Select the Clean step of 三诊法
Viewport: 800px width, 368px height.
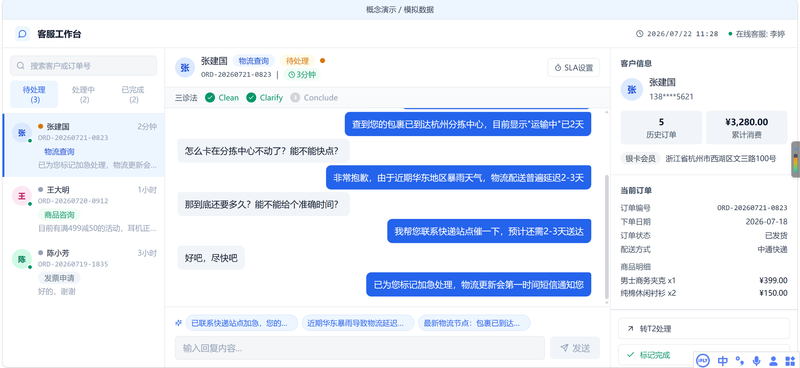tap(222, 97)
